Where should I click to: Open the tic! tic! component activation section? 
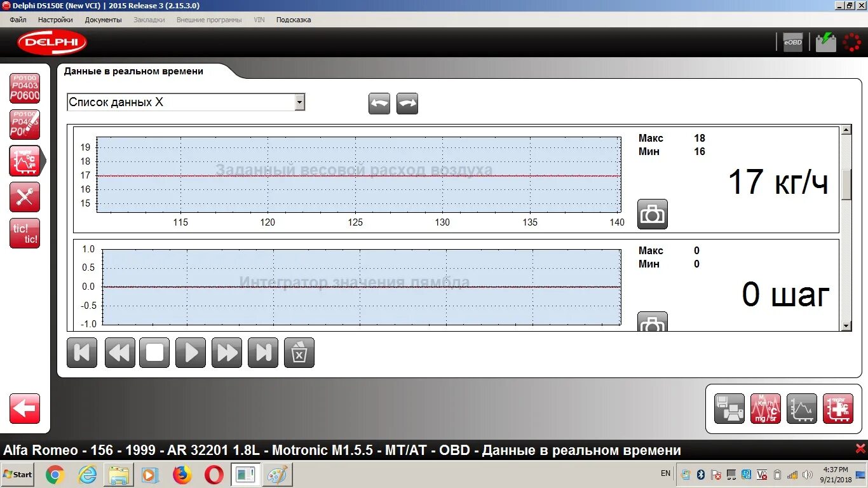point(25,233)
